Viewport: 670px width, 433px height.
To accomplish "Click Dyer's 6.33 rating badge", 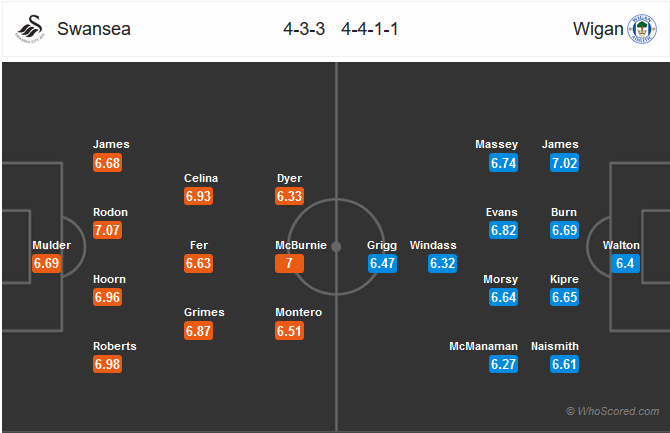I will [289, 196].
